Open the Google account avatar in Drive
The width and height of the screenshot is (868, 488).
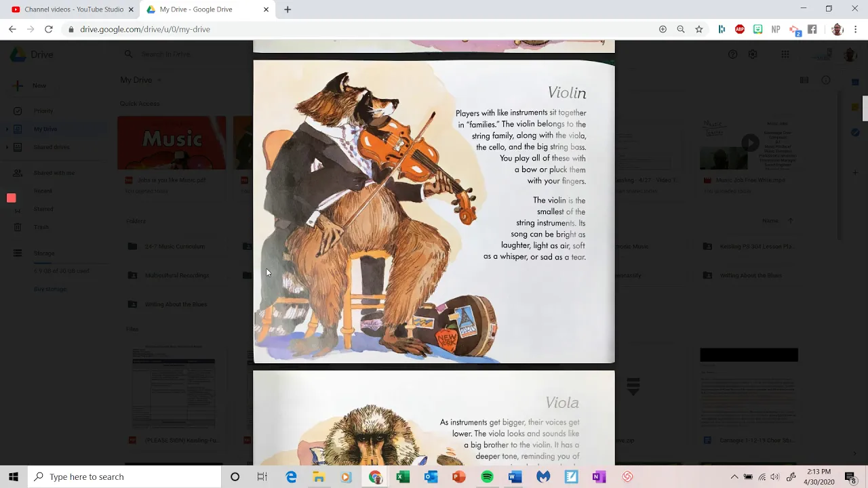click(x=850, y=54)
